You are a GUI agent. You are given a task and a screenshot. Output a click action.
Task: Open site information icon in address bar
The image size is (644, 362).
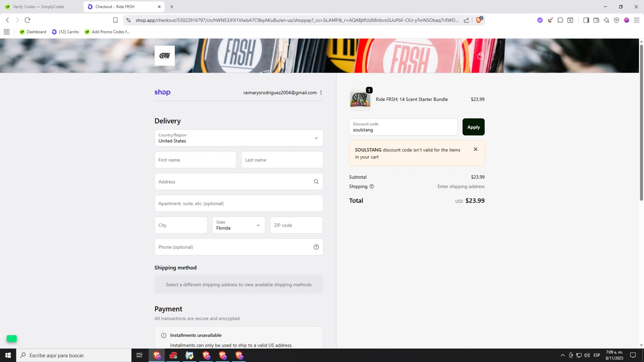click(x=128, y=20)
